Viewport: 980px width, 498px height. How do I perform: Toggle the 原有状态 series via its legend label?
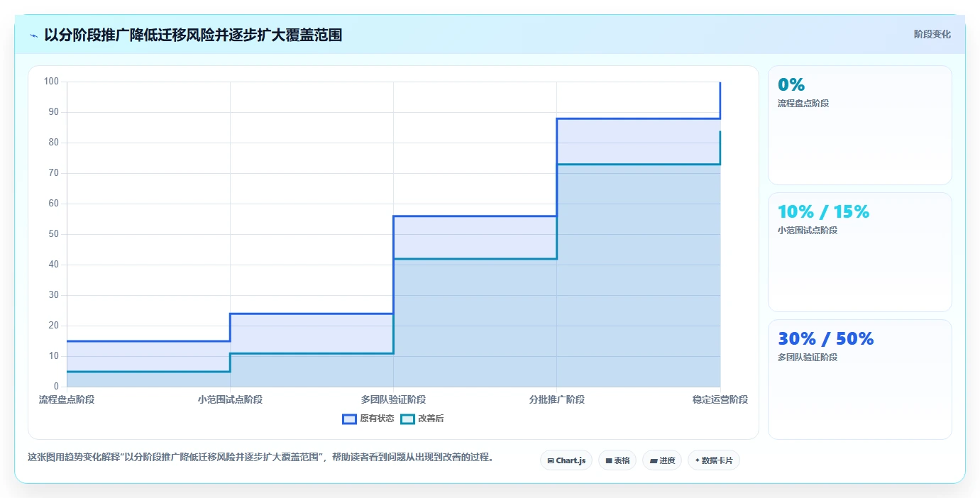pos(377,419)
